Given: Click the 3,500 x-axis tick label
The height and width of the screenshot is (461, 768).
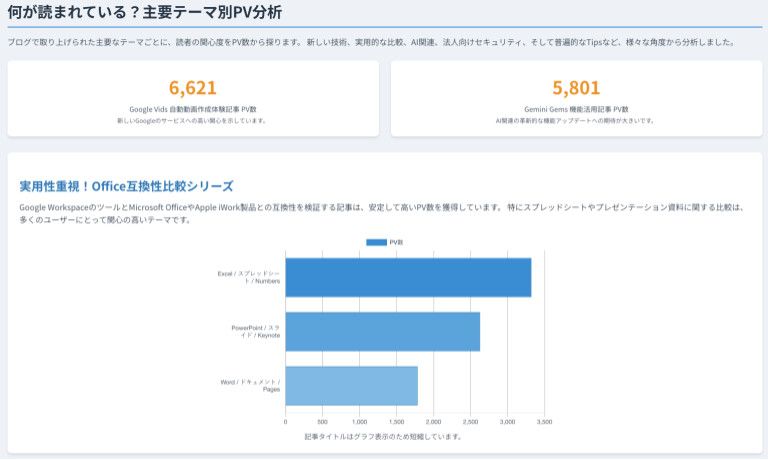Looking at the screenshot, I should tap(544, 422).
